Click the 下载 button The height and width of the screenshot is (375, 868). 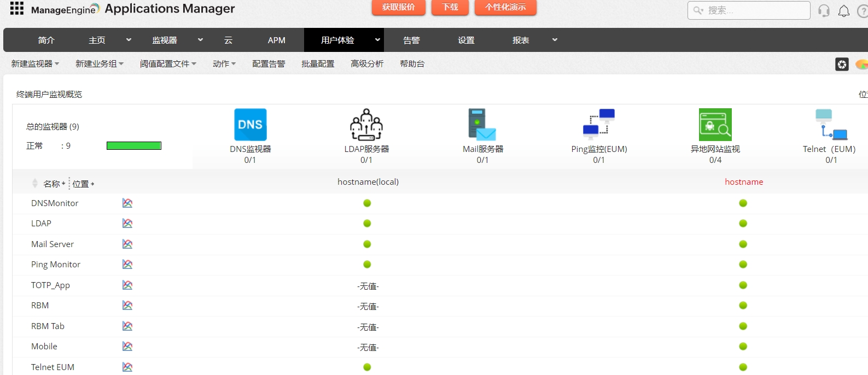(451, 7)
